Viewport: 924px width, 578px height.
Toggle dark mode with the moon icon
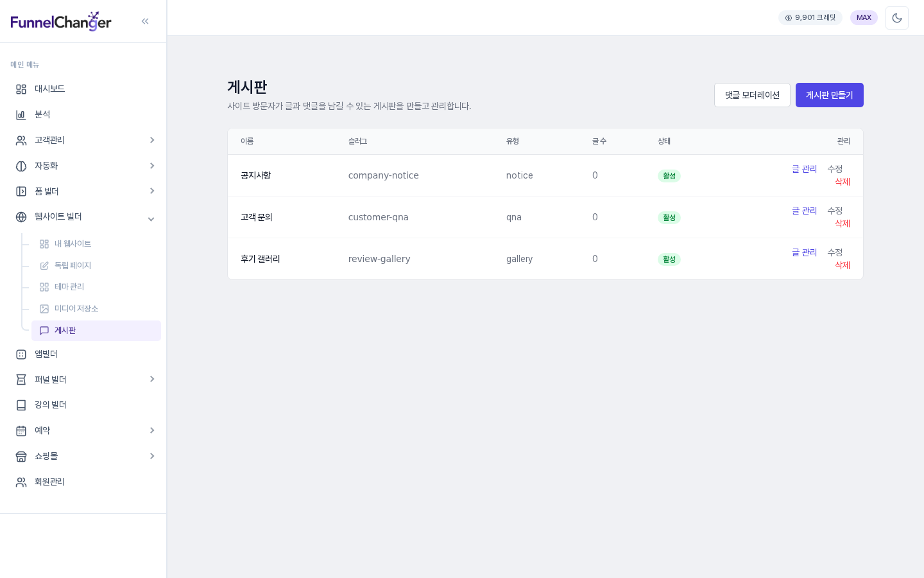897,18
